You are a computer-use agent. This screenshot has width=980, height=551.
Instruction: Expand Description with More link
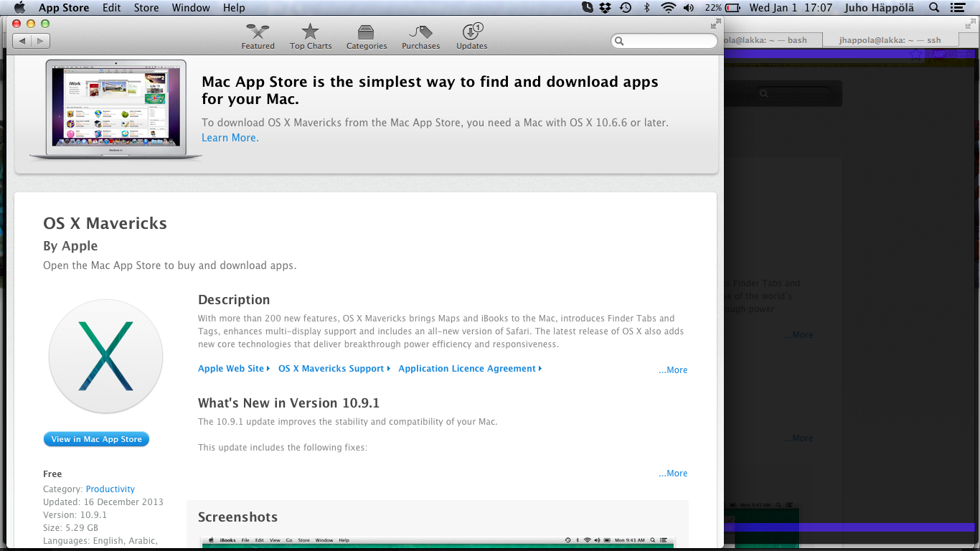click(673, 370)
